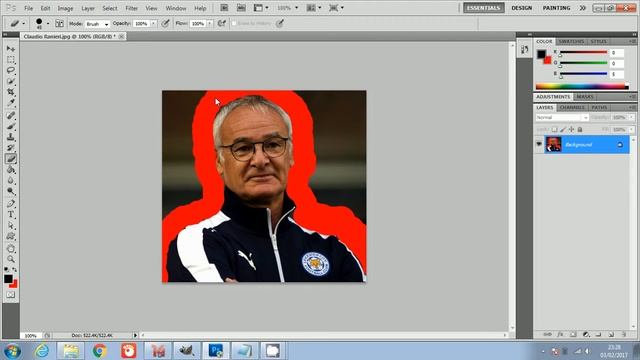Select the Blur tool
This screenshot has width=640, height=360.
coord(11,180)
